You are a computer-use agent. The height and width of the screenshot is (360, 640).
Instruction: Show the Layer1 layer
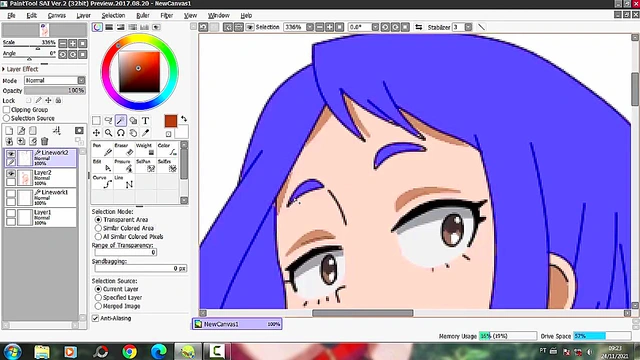(11, 213)
